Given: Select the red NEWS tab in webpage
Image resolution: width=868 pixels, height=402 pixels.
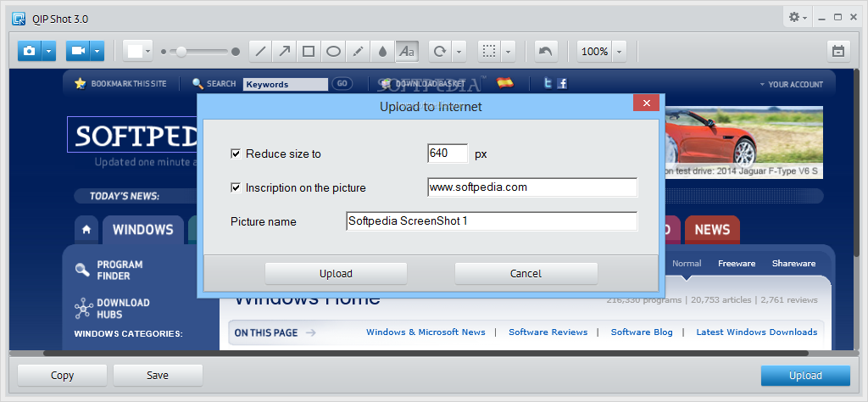Looking at the screenshot, I should click(712, 230).
